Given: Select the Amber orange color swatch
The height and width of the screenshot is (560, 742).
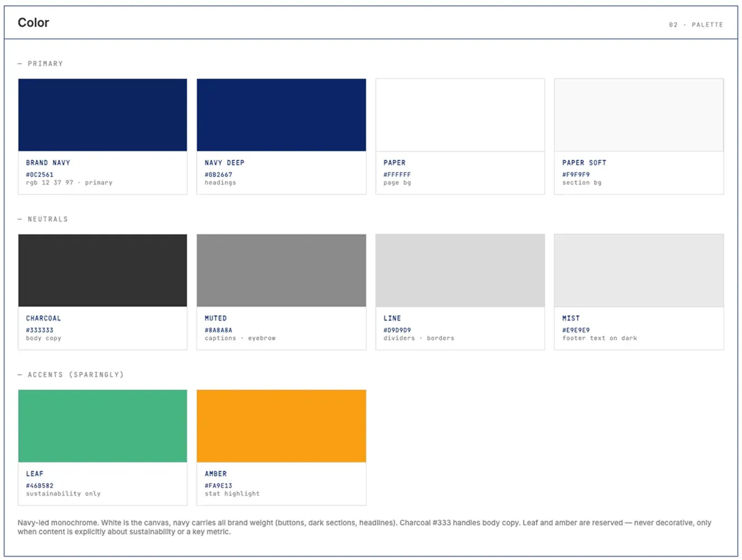Looking at the screenshot, I should [281, 426].
